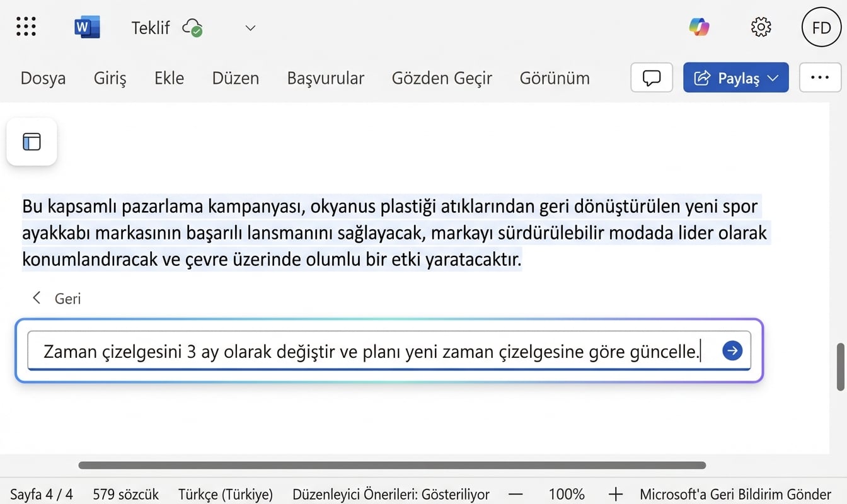The height and width of the screenshot is (504, 847).
Task: Check the cloud save status icon
Action: pyautogui.click(x=193, y=29)
